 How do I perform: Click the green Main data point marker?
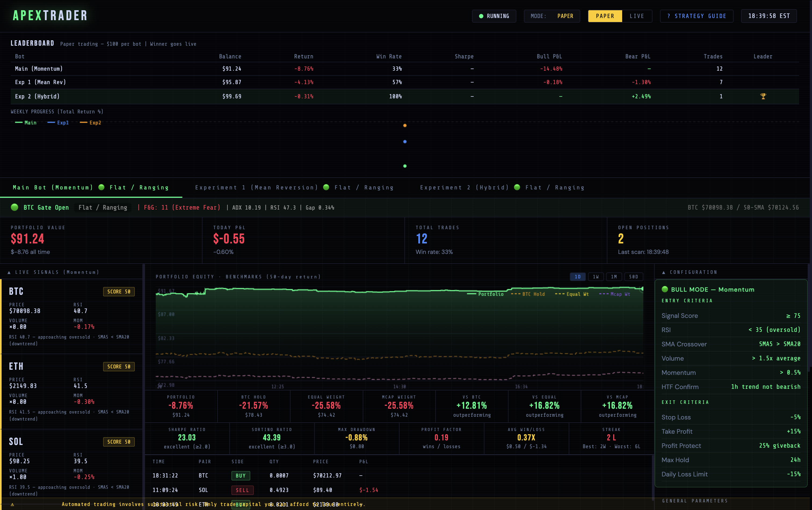click(405, 166)
